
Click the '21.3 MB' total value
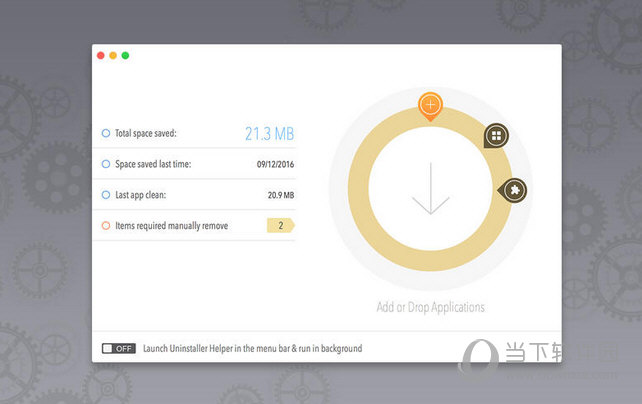269,134
